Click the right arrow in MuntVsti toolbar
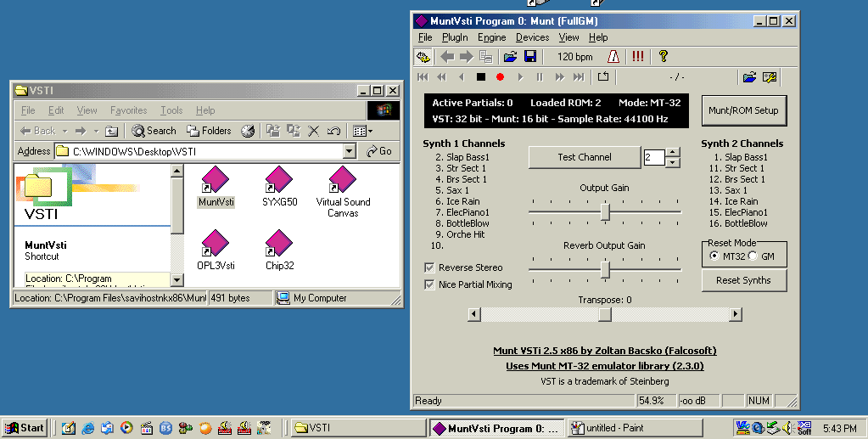The image size is (868, 439). click(x=467, y=57)
